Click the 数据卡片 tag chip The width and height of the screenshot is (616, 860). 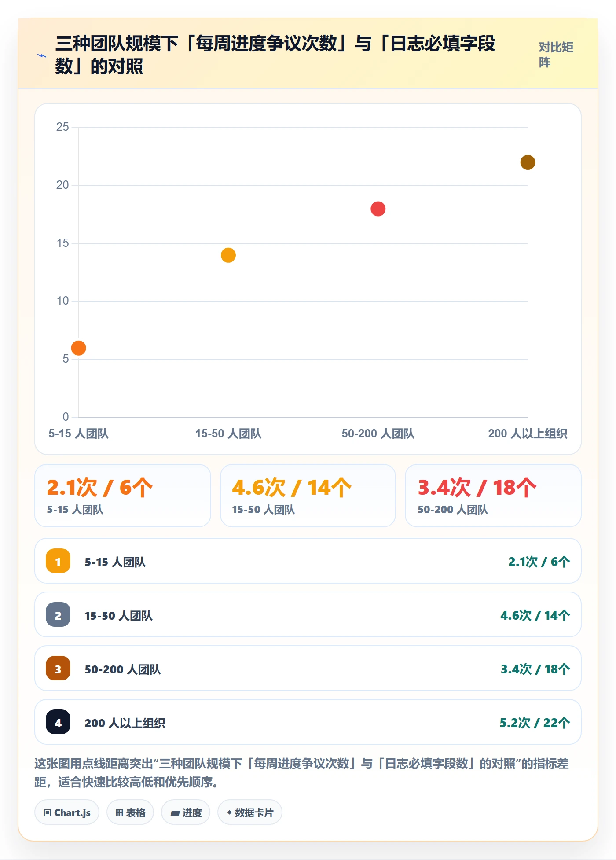coord(250,812)
